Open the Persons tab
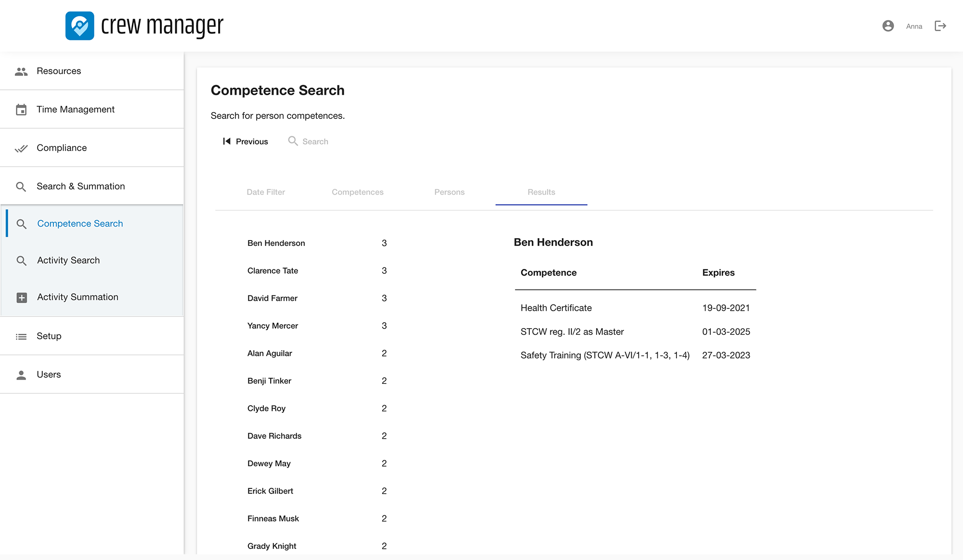963x560 pixels. (x=449, y=192)
